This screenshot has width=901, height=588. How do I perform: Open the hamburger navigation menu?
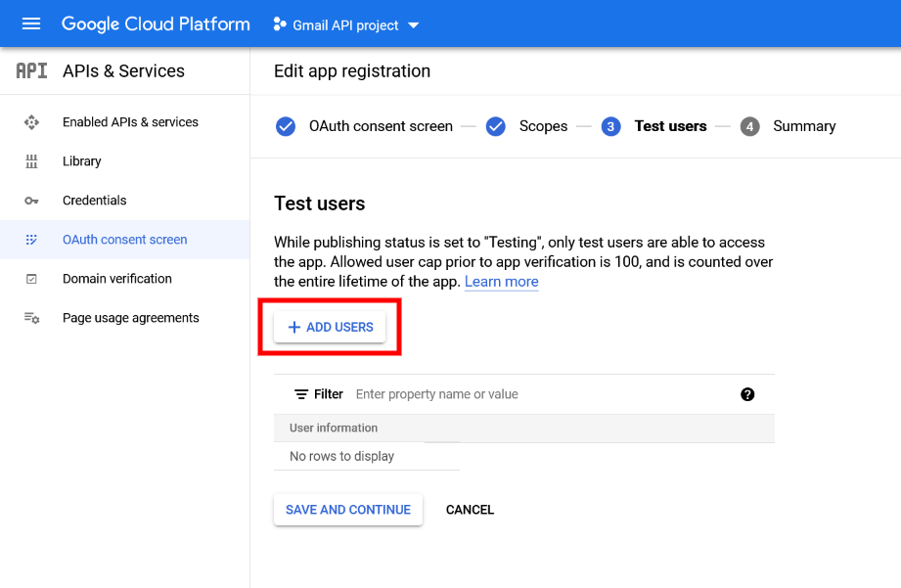click(x=31, y=23)
